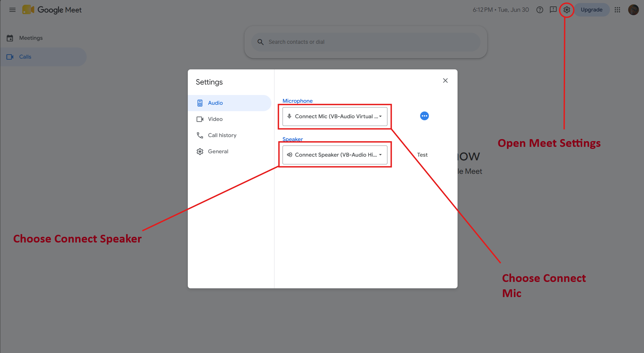Open Meet settings gear icon
Screen dimensions: 644x353
[x=567, y=10]
